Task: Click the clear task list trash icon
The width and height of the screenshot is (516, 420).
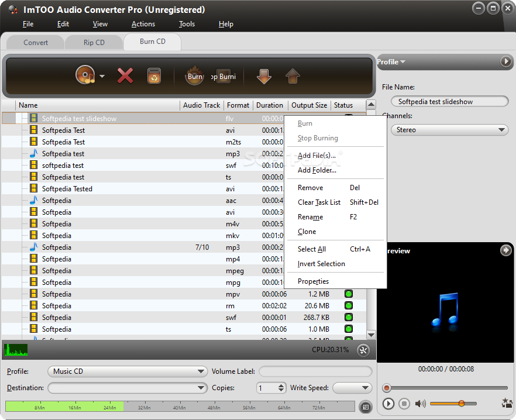Action: coord(154,75)
